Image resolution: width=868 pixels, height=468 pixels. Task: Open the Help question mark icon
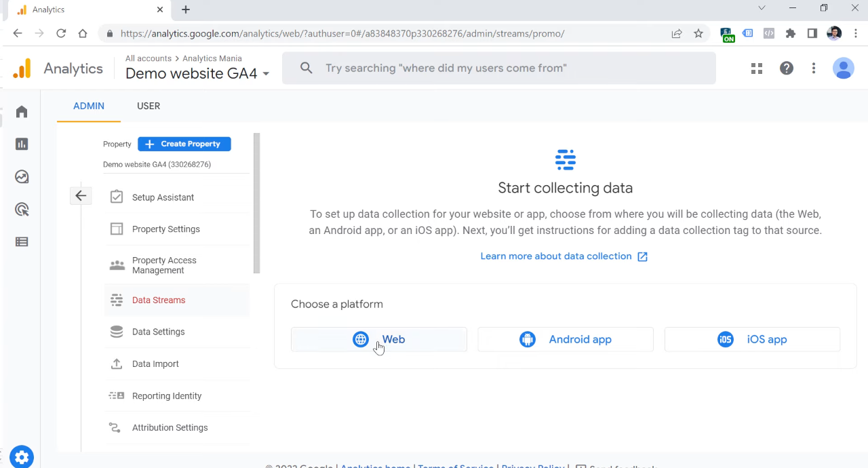pyautogui.click(x=787, y=69)
